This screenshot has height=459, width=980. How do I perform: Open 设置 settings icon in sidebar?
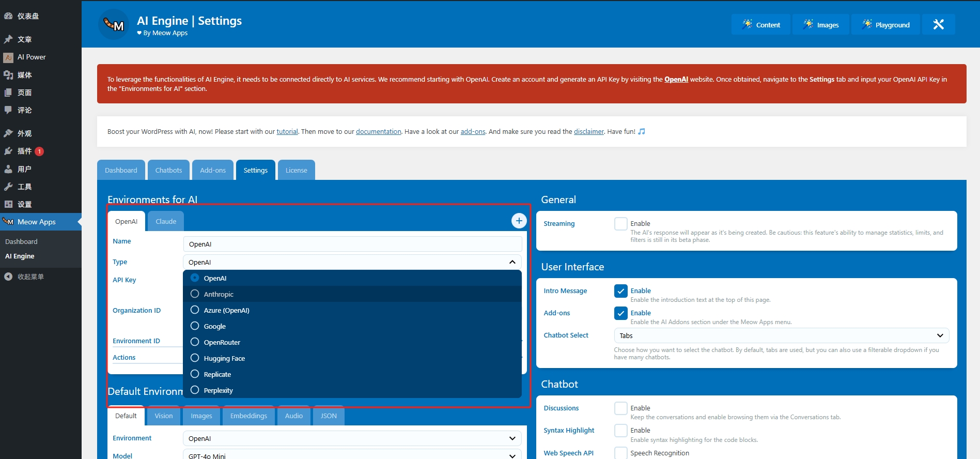(8, 204)
